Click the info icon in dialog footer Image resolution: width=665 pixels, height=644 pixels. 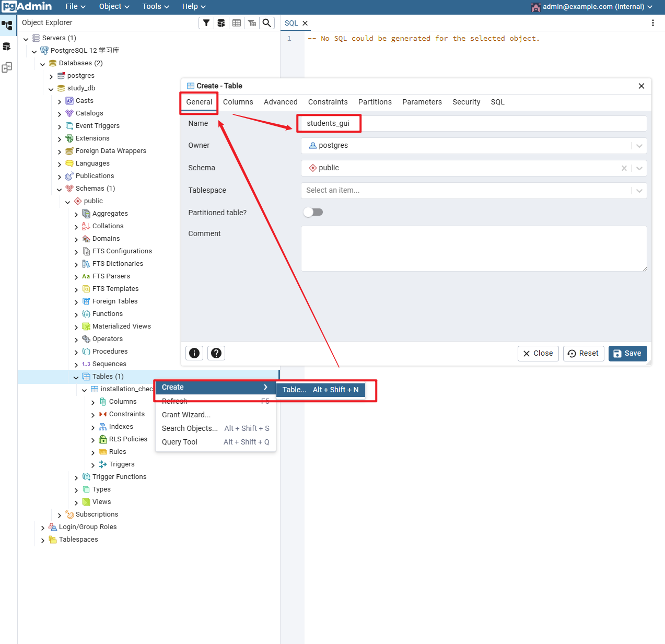click(x=194, y=353)
